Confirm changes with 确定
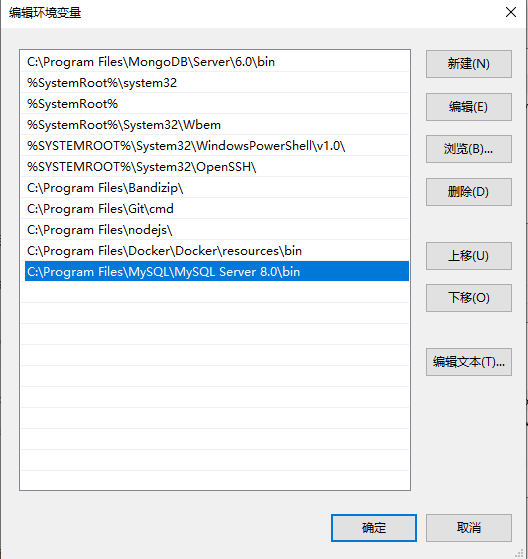528x559 pixels. [374, 528]
